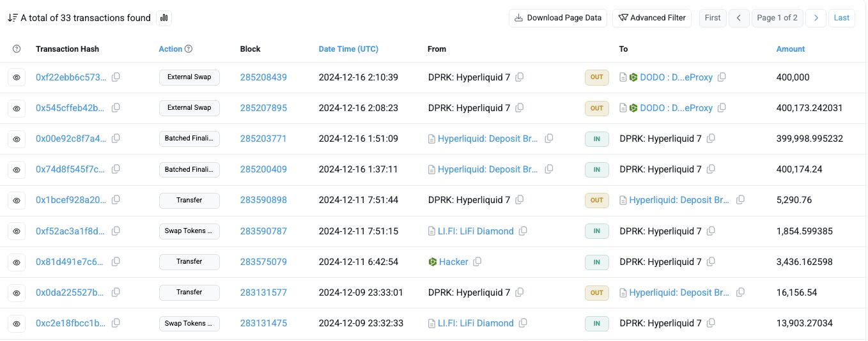868x341 pixels.
Task: Copy LI.FI LiFi Diamond address at block 283590787
Action: coord(523,231)
